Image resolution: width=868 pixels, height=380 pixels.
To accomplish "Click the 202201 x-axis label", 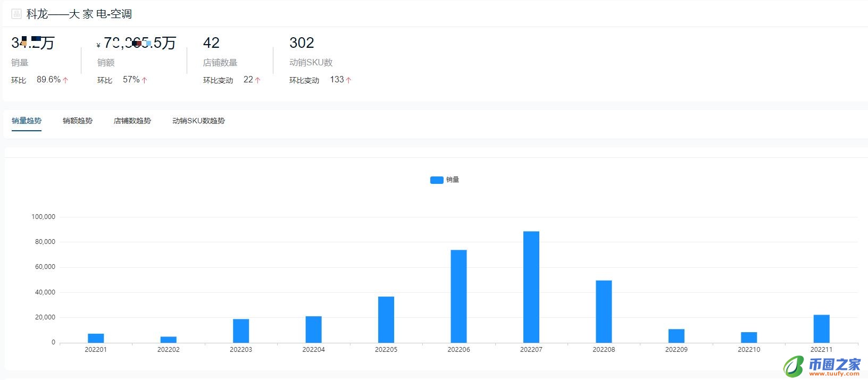I will (96, 350).
